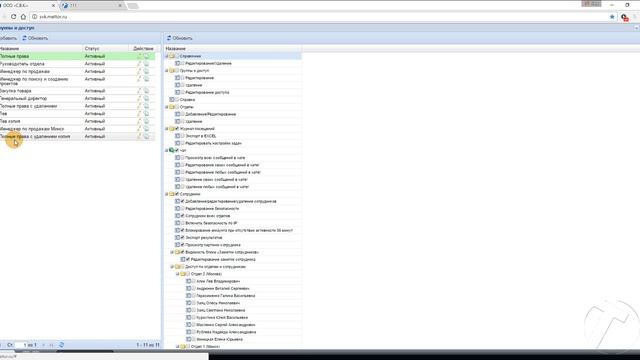The height and width of the screenshot is (360, 640).
Task: Copy the Руководитель отдела group
Action: [146, 64]
